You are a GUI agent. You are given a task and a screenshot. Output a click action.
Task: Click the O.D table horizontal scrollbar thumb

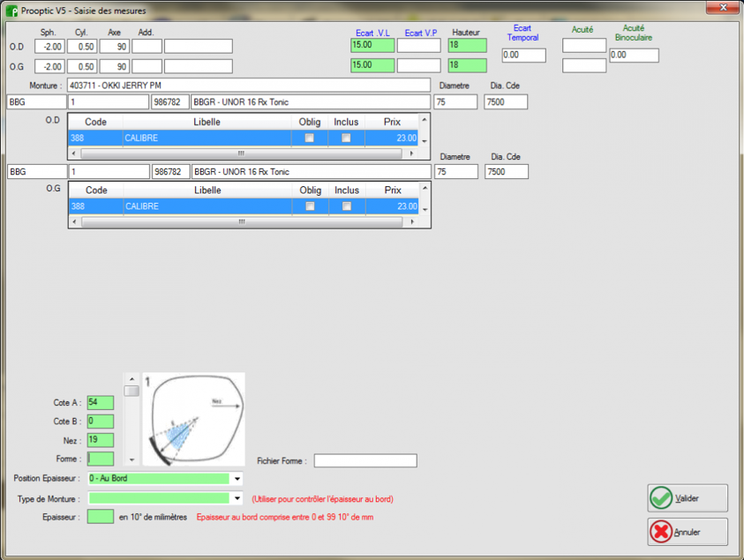point(241,153)
